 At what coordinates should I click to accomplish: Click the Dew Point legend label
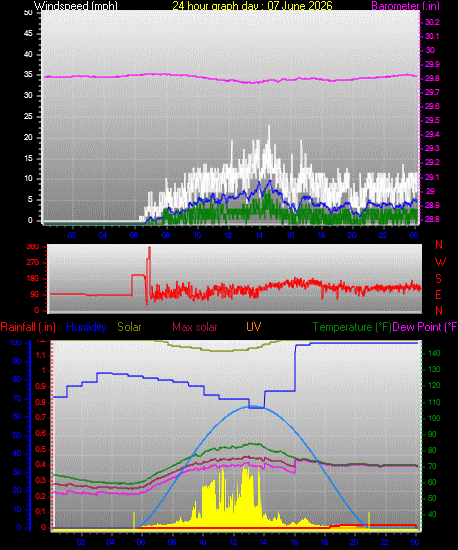(425, 327)
